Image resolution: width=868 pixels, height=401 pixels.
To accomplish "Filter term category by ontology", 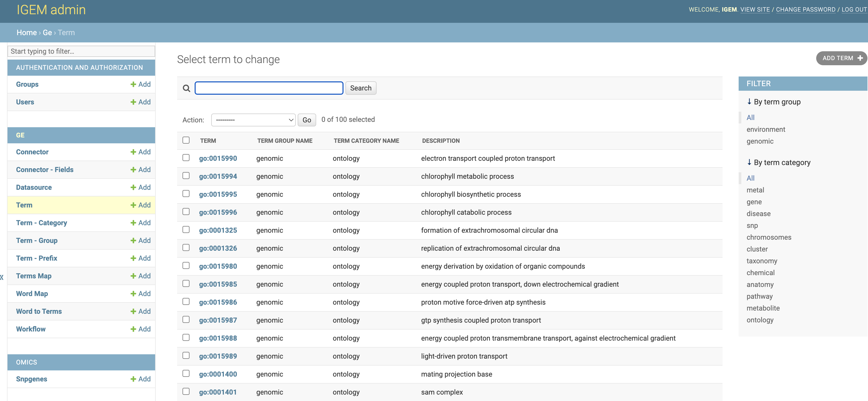I will (x=760, y=320).
